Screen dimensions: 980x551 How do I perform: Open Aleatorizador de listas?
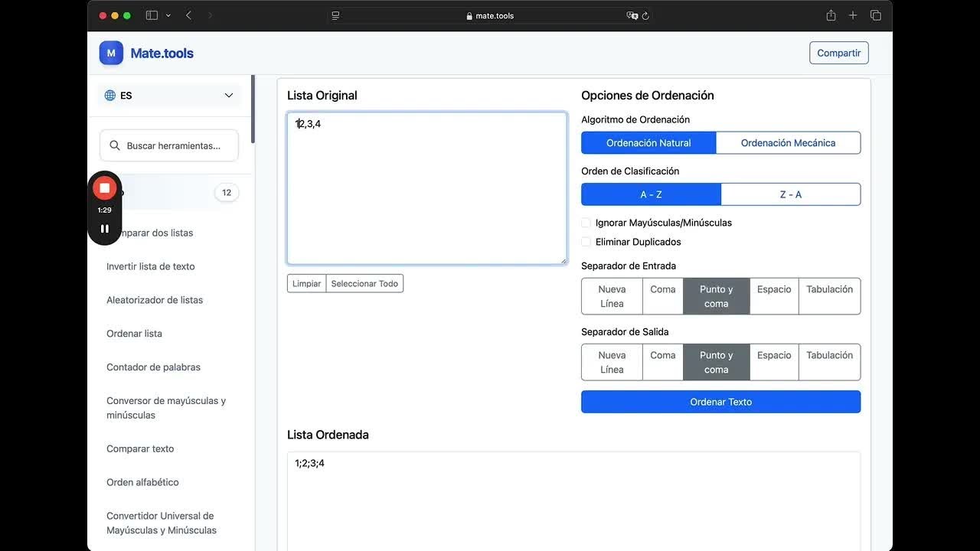click(x=155, y=300)
